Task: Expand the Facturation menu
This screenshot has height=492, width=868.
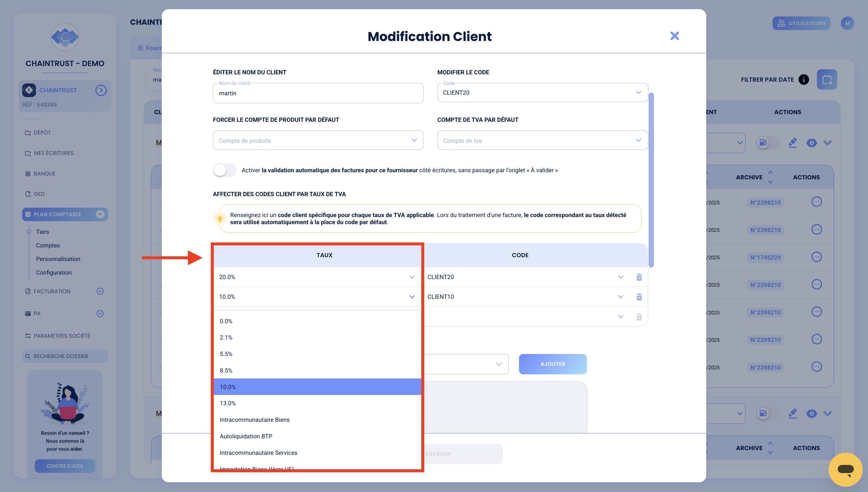Action: 100,291
